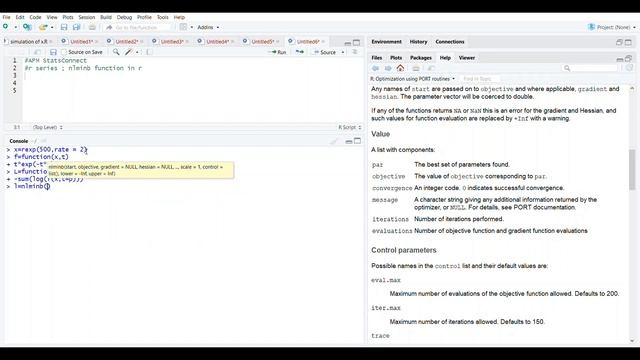Click the Help pane scroll down arrow
The height and width of the screenshot is (360, 640).
pyautogui.click(x=632, y=340)
